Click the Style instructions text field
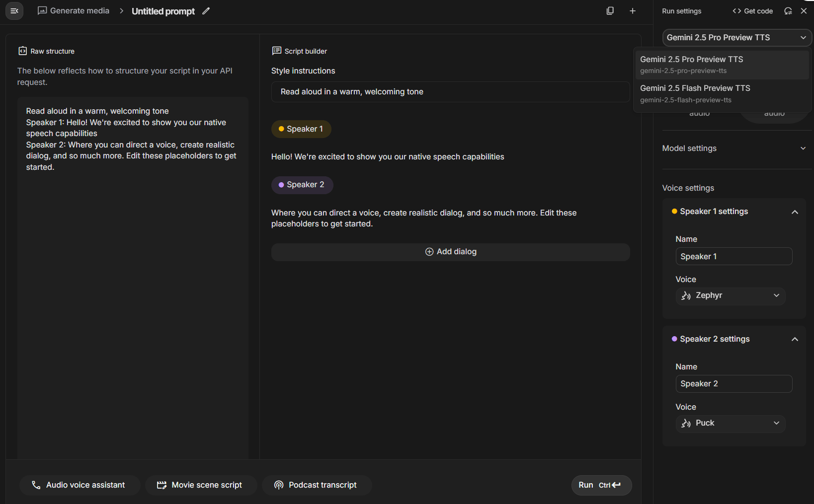The height and width of the screenshot is (504, 814). click(x=450, y=92)
